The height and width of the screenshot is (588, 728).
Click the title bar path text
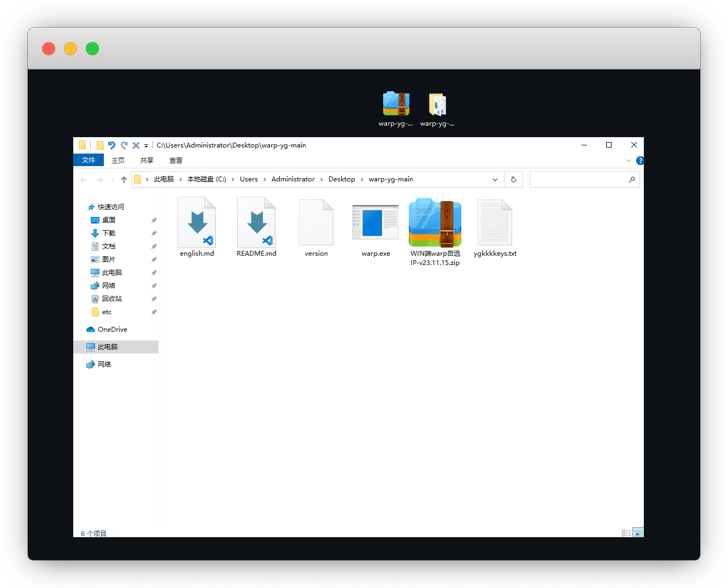(x=231, y=145)
